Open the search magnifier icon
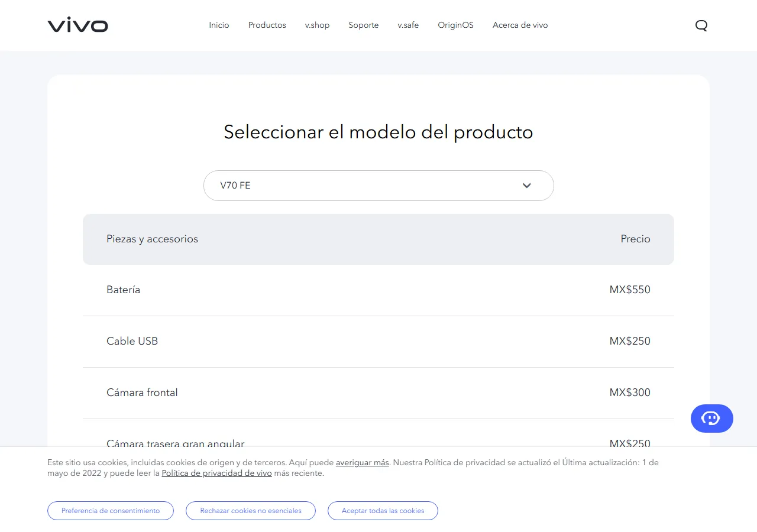 pos(701,25)
